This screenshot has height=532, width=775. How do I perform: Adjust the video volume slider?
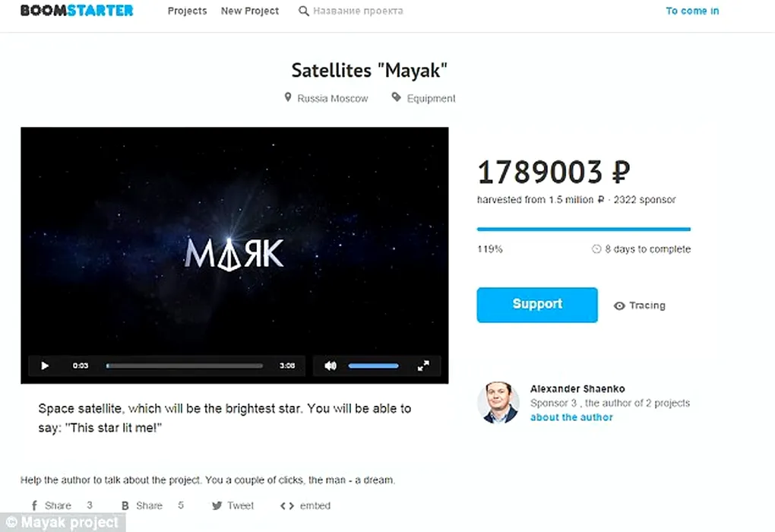tap(373, 366)
